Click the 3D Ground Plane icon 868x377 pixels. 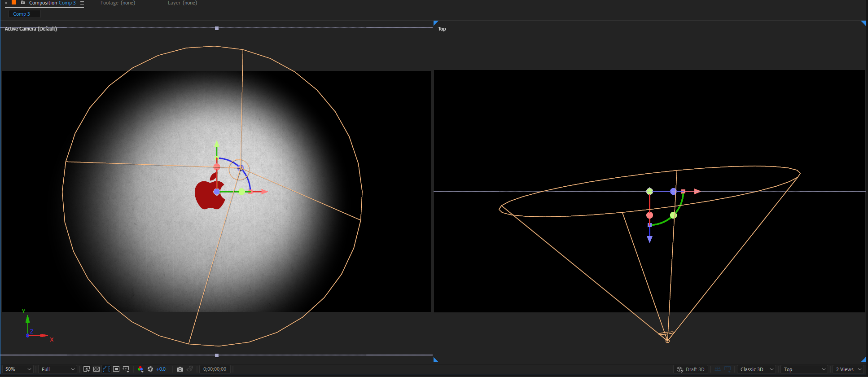[x=718, y=369]
